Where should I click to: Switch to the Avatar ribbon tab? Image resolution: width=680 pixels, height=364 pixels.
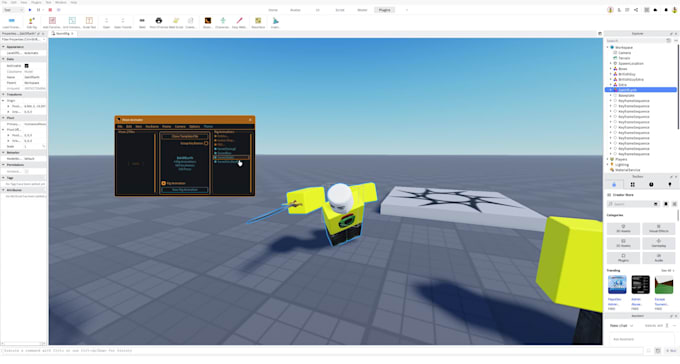295,10
